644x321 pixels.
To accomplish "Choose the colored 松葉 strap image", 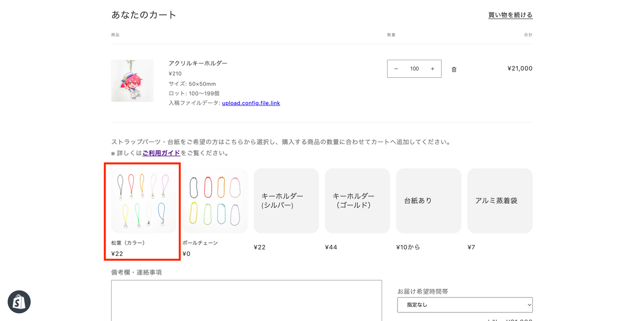I will (x=143, y=200).
